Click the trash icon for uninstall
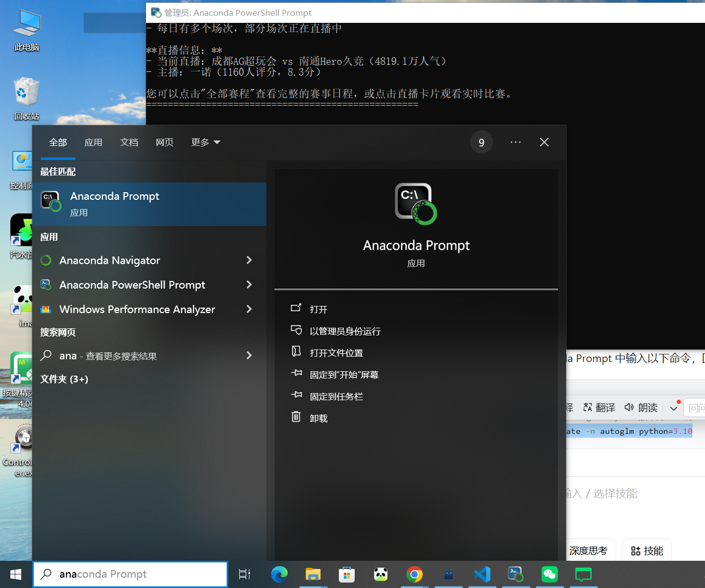The height and width of the screenshot is (588, 705). 296,417
